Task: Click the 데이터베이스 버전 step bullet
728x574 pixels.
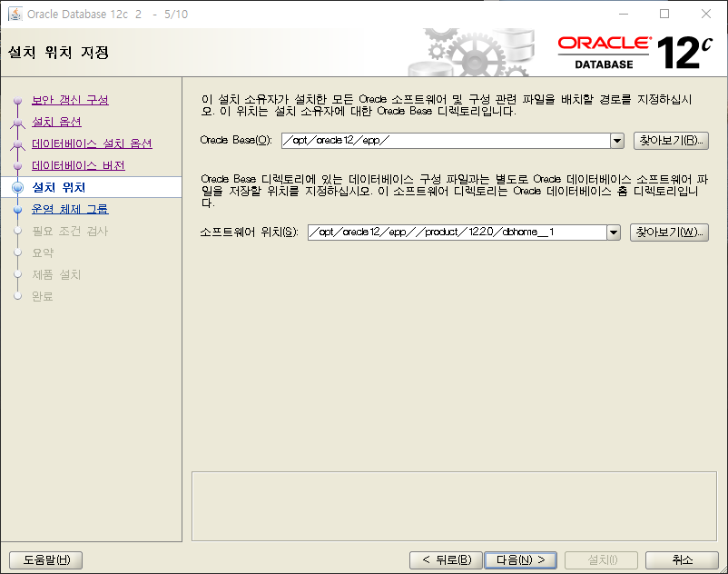Action: (x=17, y=166)
